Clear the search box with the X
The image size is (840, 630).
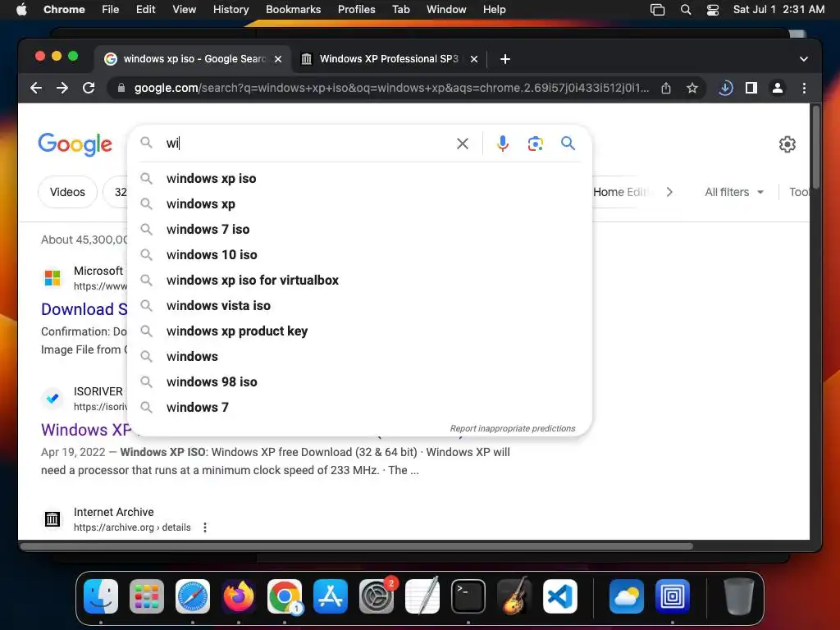click(x=463, y=144)
